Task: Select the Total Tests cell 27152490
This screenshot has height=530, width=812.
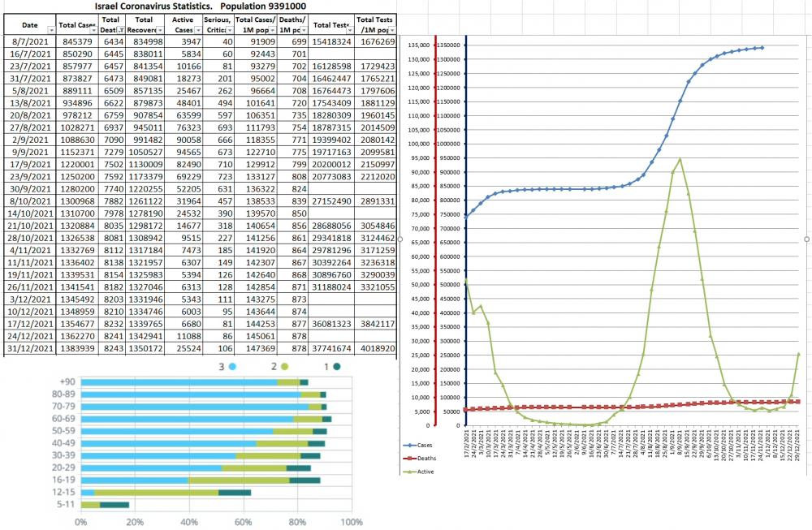Action: (x=331, y=201)
